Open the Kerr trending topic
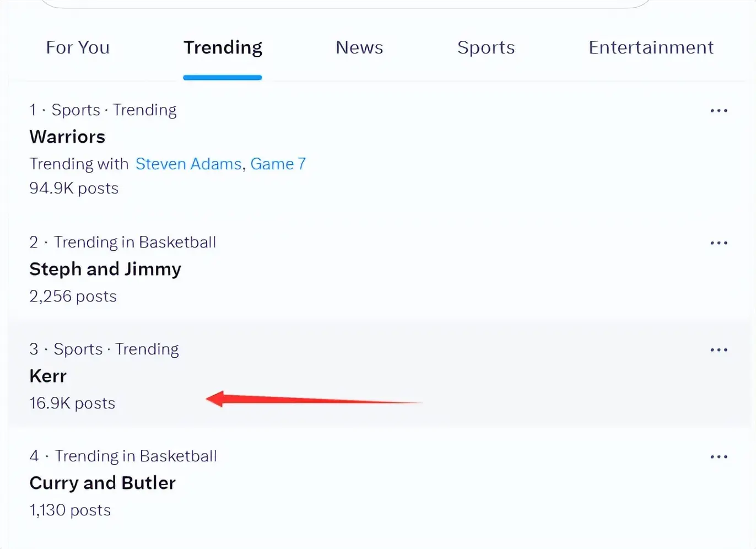756x549 pixels. click(x=48, y=376)
